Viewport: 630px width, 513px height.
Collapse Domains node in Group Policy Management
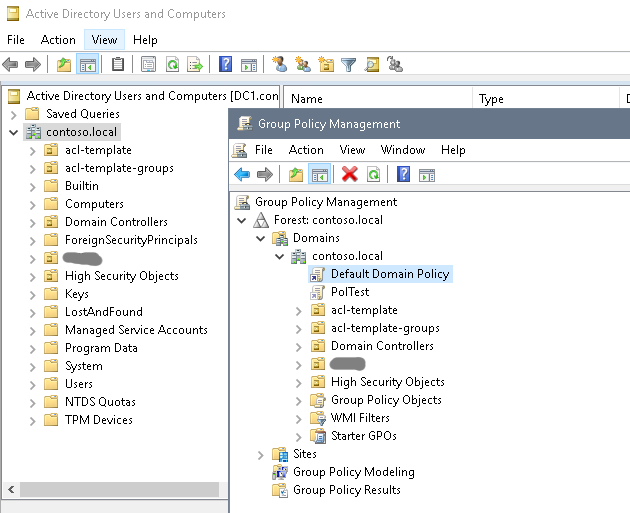(x=260, y=238)
